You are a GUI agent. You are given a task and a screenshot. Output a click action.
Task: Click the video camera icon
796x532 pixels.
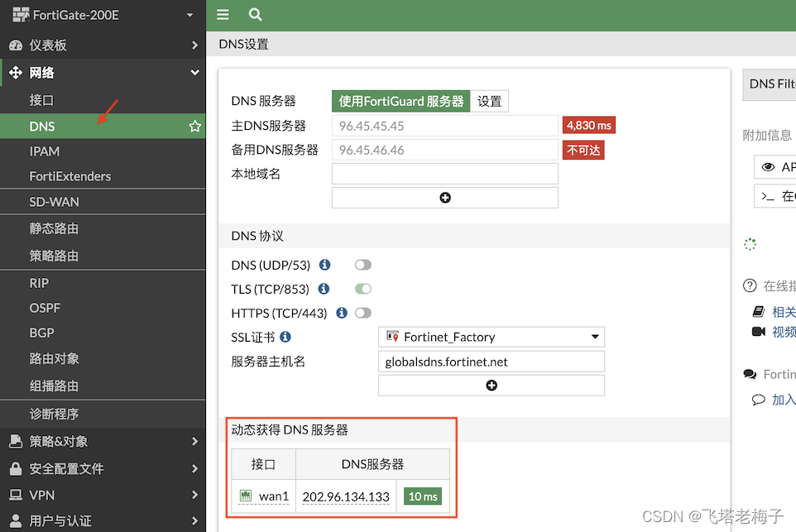pyautogui.click(x=759, y=332)
